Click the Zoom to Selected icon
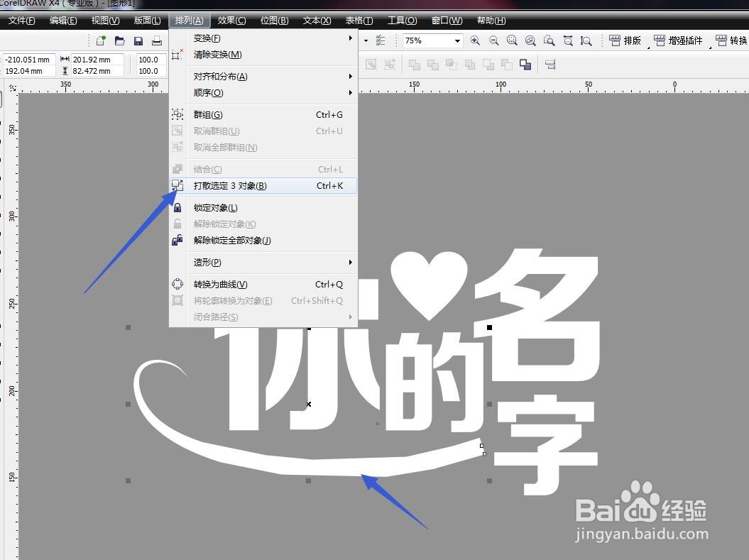The width and height of the screenshot is (749, 560). [512, 40]
